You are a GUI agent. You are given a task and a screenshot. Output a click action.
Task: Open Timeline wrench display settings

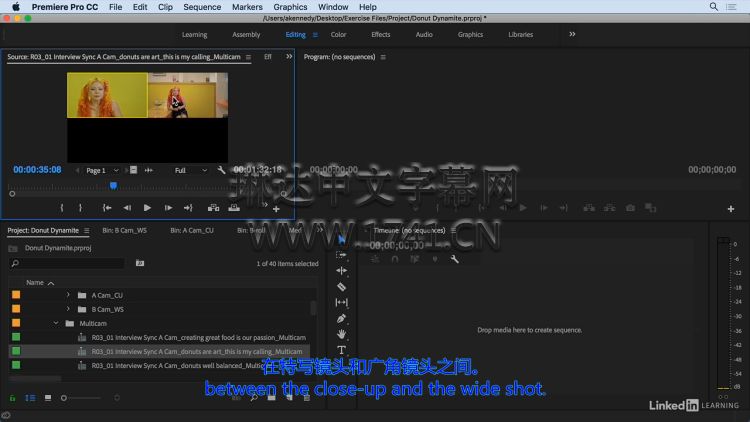click(x=454, y=259)
